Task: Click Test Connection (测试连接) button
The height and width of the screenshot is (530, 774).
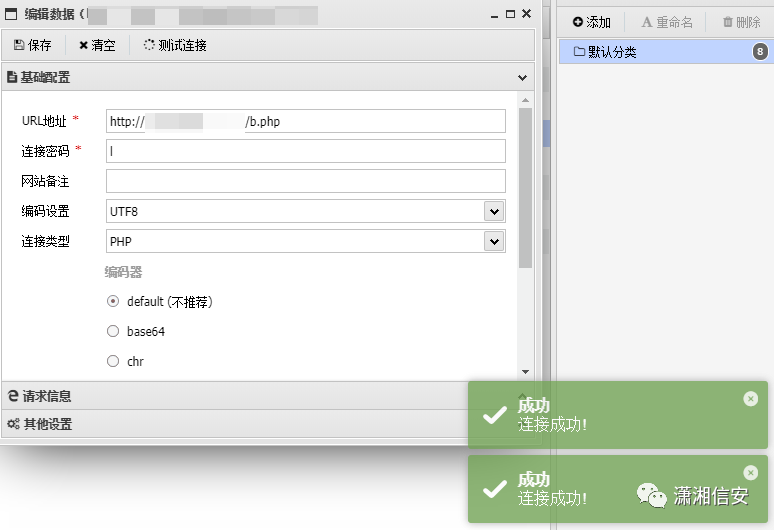Action: (x=175, y=45)
